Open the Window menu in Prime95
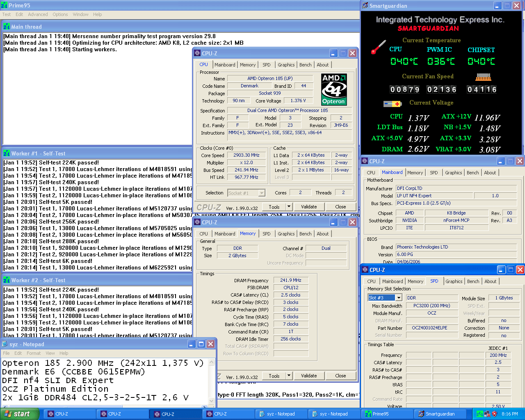The image size is (525, 420). (80, 14)
